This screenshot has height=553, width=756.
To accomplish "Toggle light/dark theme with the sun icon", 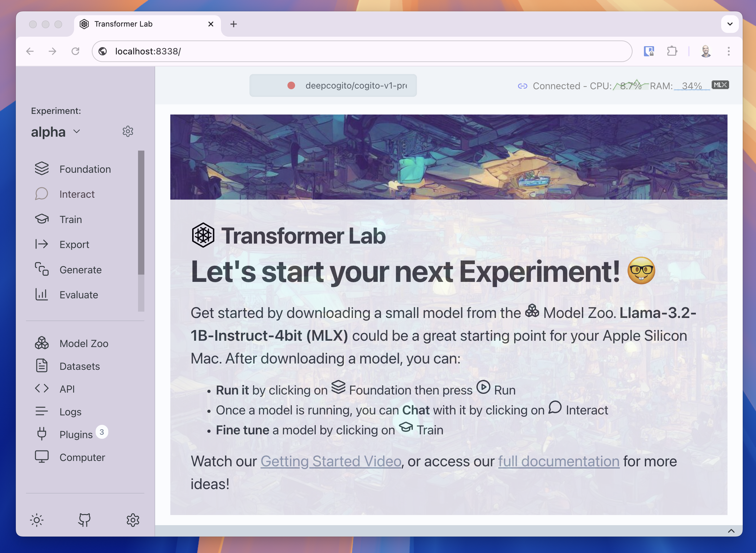I will click(37, 520).
